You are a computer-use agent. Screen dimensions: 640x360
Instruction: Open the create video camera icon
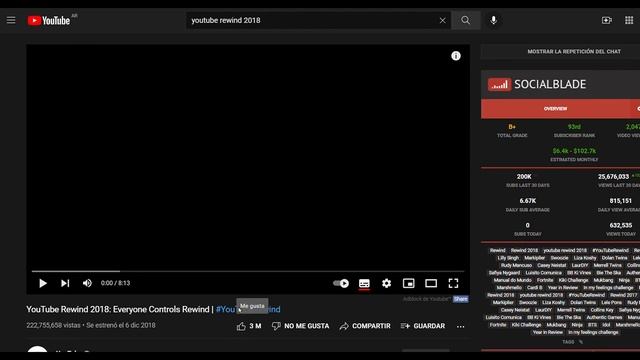click(607, 20)
